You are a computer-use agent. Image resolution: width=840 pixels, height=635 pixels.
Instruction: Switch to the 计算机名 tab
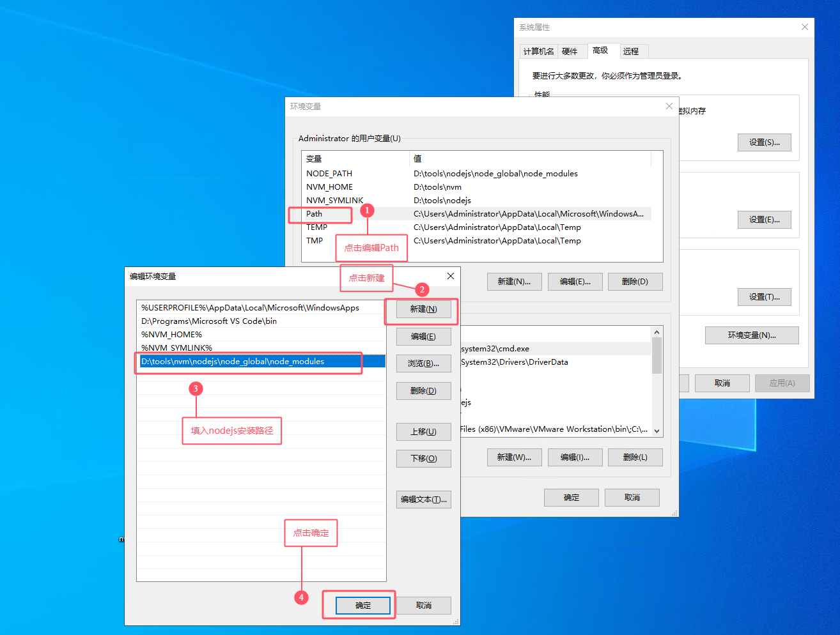point(538,51)
